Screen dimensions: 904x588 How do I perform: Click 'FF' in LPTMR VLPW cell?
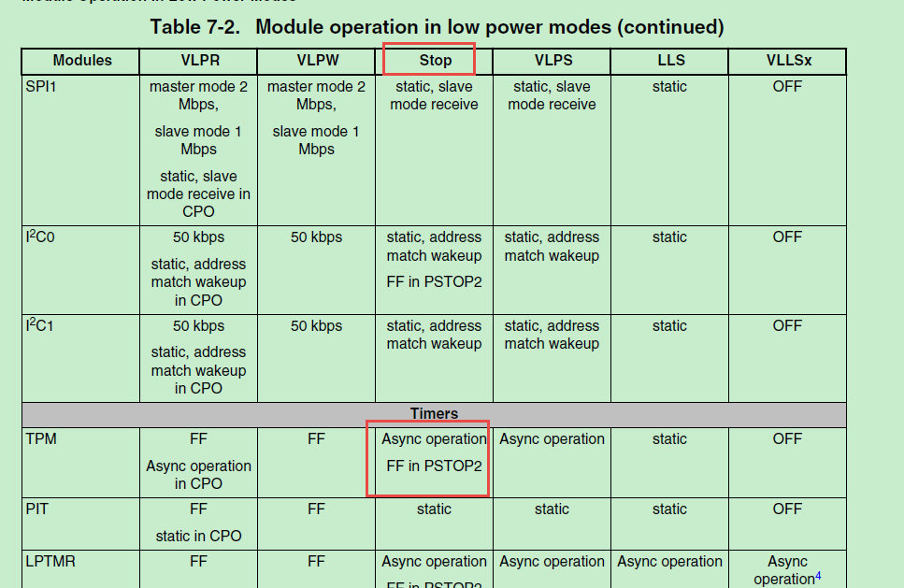pos(316,562)
